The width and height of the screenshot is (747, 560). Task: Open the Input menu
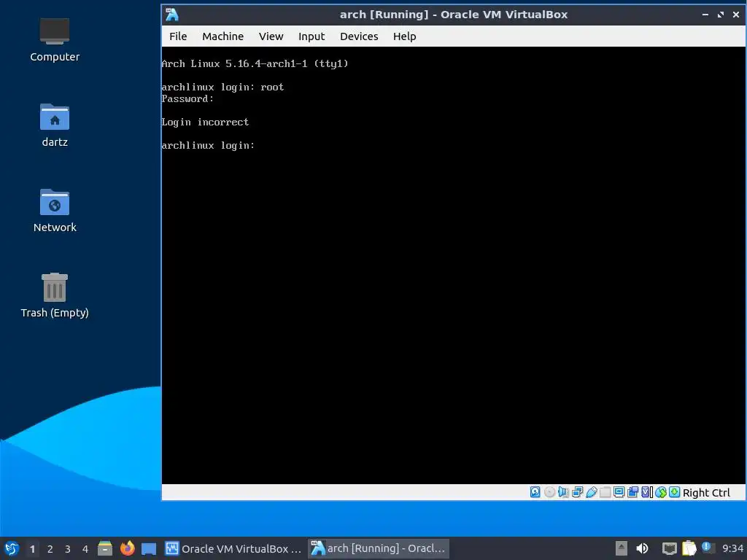pyautogui.click(x=311, y=36)
